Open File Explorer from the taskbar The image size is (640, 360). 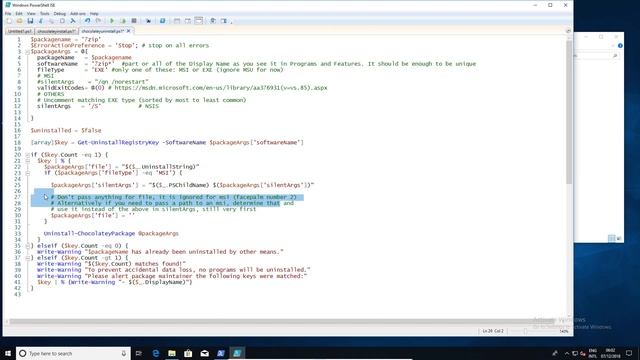tap(172, 353)
